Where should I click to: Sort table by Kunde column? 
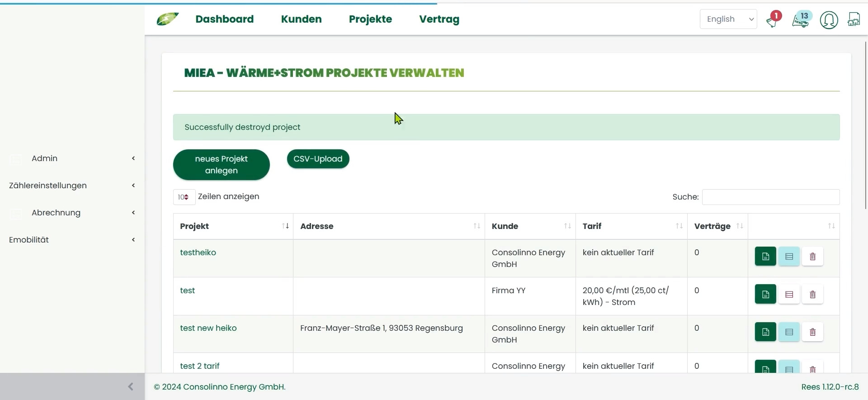click(530, 226)
